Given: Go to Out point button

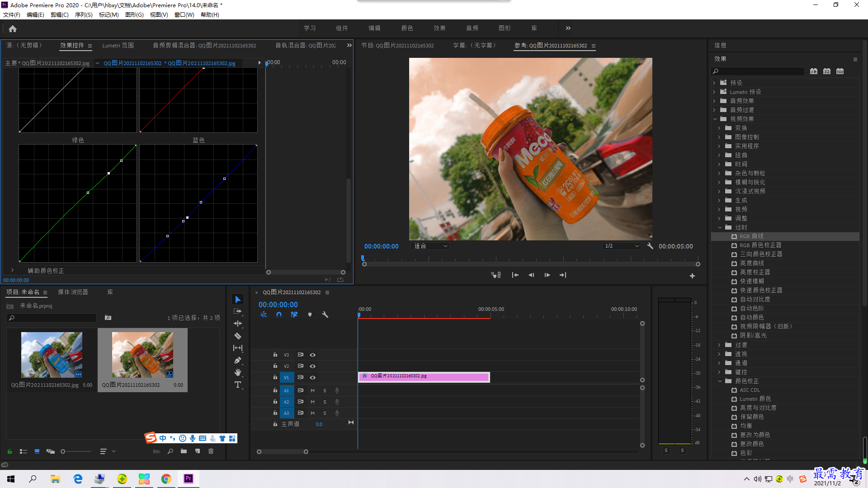Looking at the screenshot, I should [x=563, y=275].
